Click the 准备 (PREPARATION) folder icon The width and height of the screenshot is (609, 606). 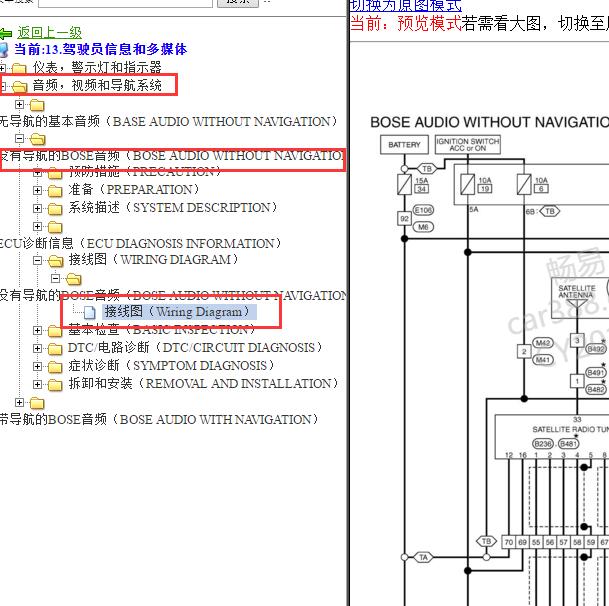55,191
